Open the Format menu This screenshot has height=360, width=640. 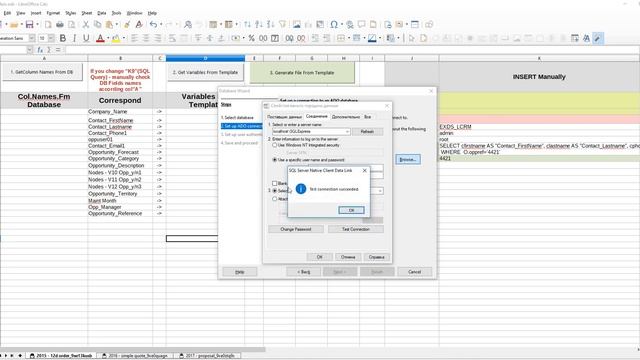[53, 13]
